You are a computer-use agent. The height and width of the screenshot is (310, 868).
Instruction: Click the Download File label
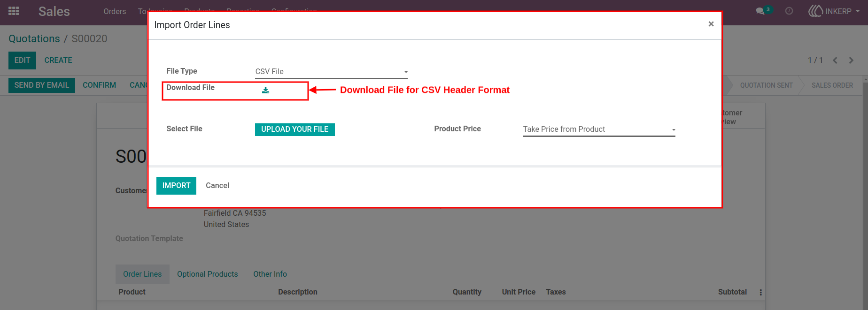190,88
